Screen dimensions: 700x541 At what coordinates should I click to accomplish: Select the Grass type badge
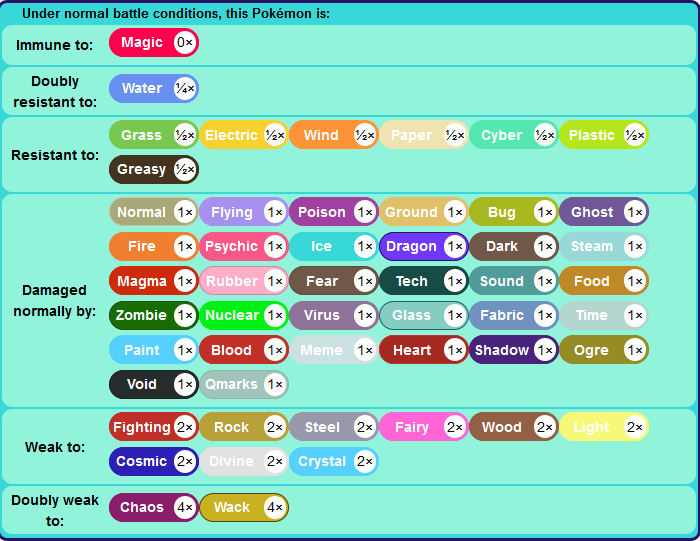154,135
